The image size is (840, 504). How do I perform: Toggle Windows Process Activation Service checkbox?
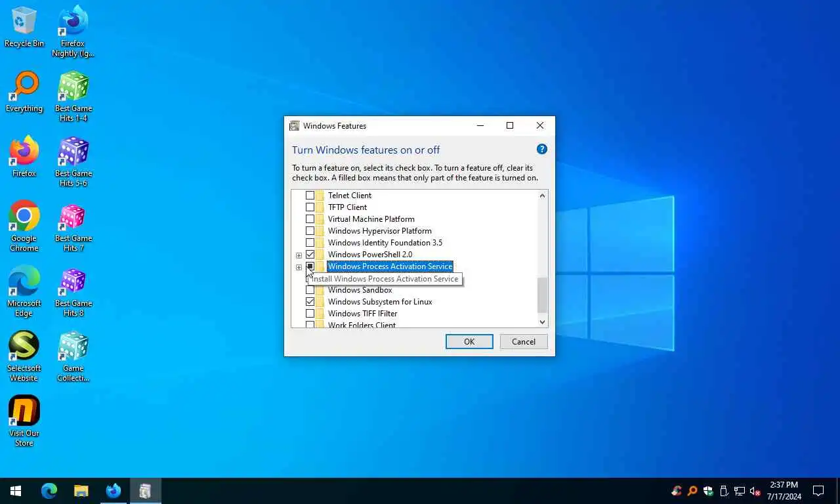click(310, 266)
